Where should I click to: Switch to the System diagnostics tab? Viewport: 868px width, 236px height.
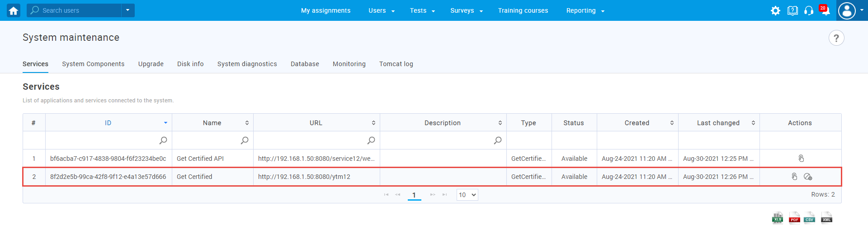(x=247, y=64)
